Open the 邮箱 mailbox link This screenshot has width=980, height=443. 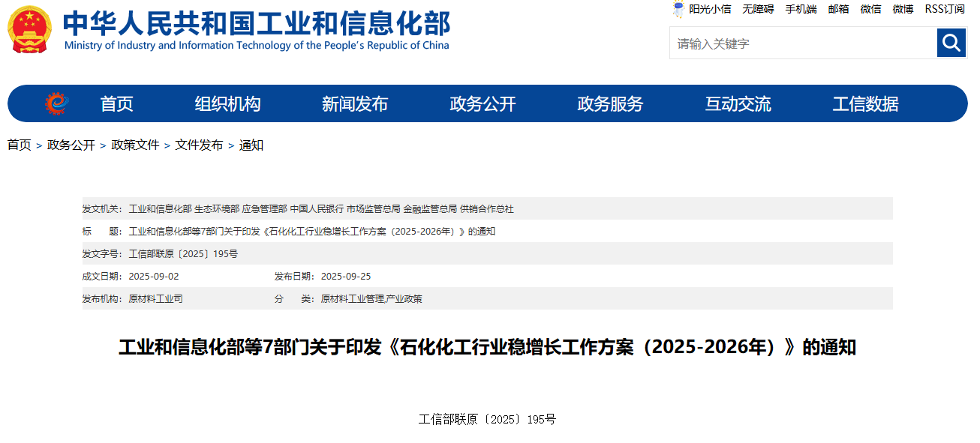[x=838, y=9]
